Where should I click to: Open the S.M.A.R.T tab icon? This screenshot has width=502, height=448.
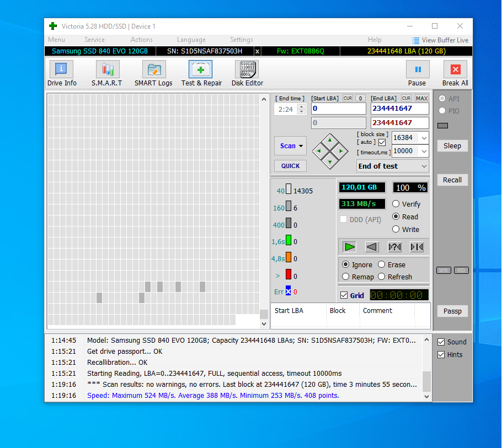point(107,69)
